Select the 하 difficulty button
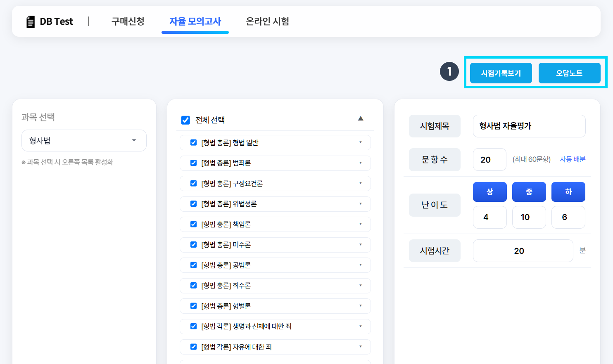This screenshot has width=613, height=364. click(568, 191)
